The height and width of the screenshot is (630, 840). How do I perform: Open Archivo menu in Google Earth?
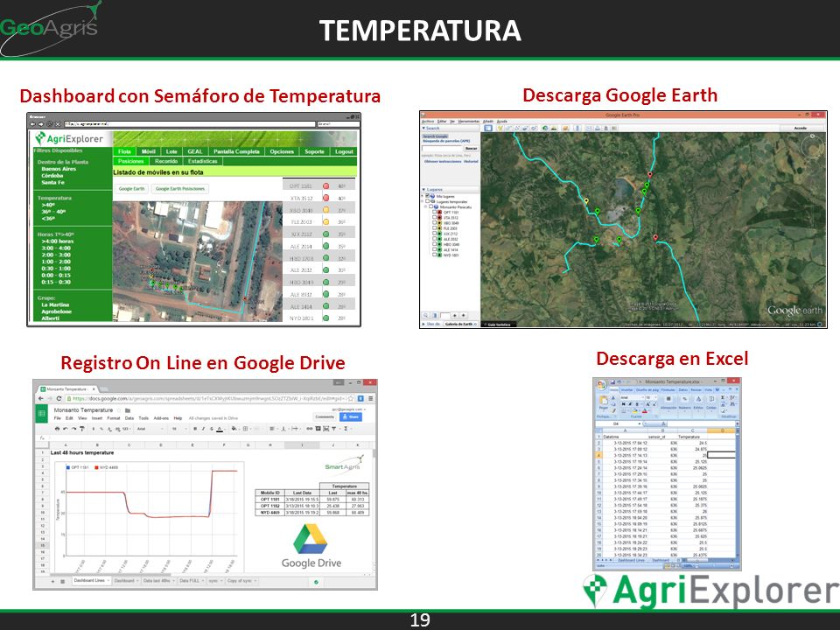point(428,122)
